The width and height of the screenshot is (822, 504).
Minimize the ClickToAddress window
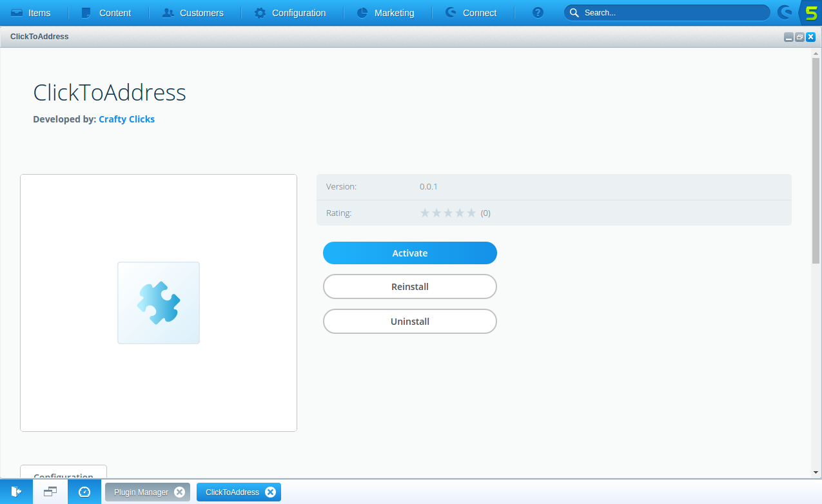[x=788, y=37]
